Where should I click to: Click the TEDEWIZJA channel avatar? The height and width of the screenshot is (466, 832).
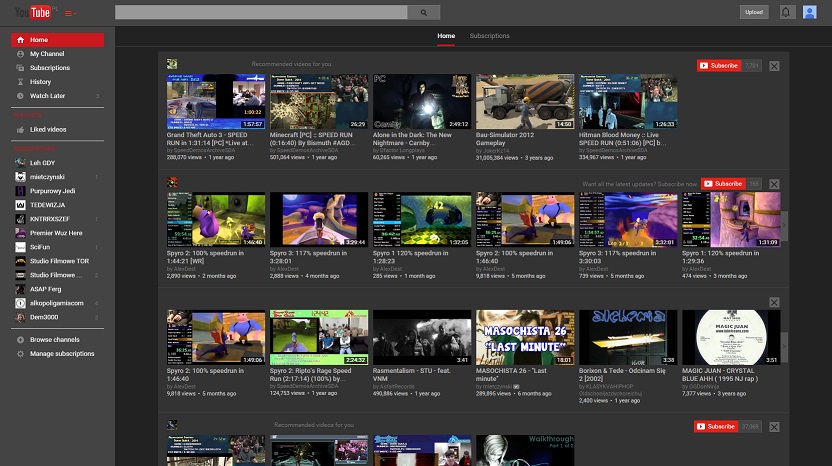click(x=20, y=205)
